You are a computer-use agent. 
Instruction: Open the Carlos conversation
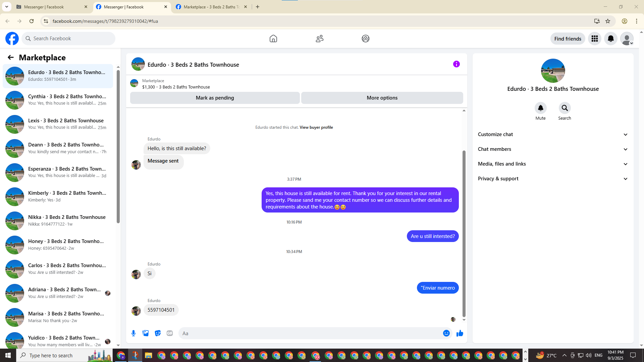point(58,269)
